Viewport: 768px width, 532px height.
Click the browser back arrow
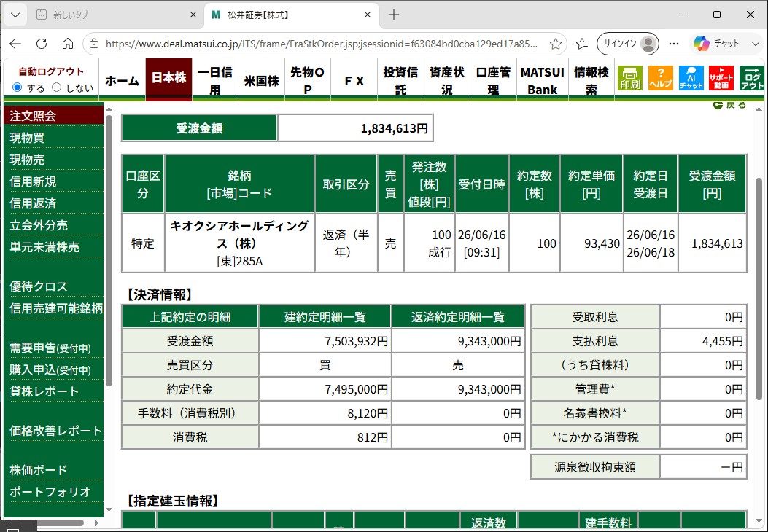(x=15, y=44)
